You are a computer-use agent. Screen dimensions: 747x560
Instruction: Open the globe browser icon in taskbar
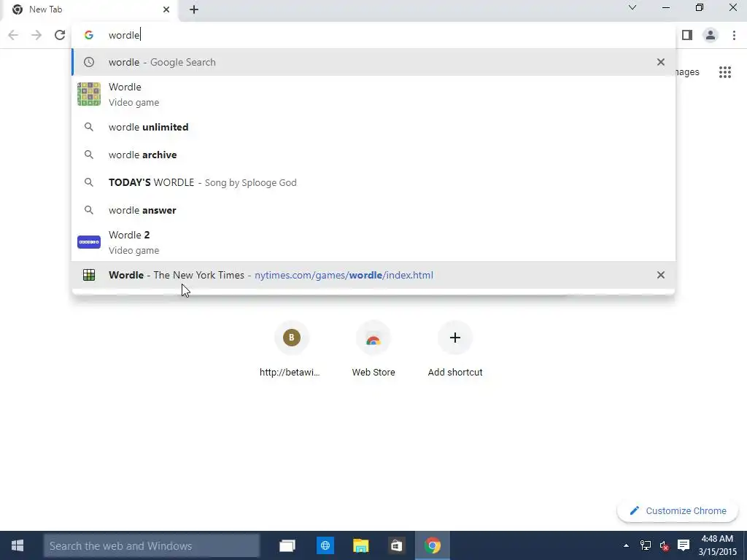pyautogui.click(x=325, y=545)
